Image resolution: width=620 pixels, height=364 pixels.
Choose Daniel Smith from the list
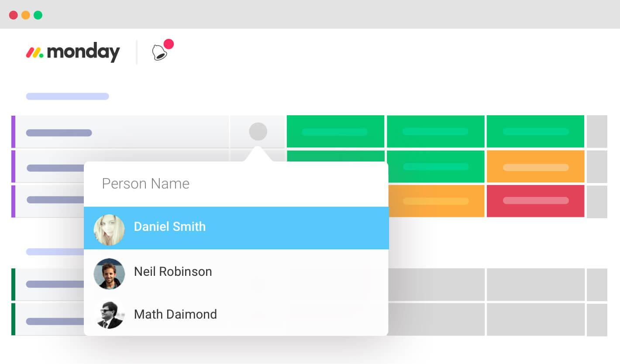(236, 228)
